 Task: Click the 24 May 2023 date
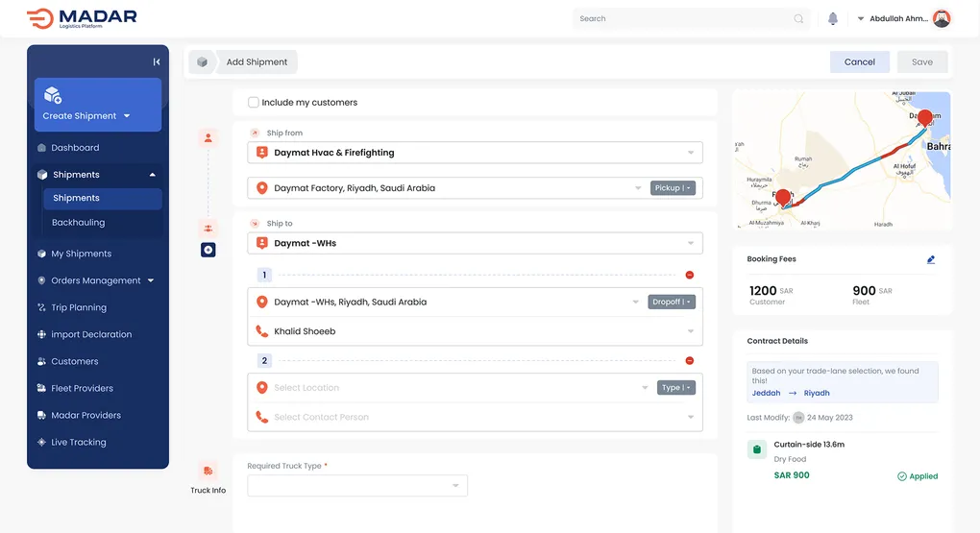829,418
